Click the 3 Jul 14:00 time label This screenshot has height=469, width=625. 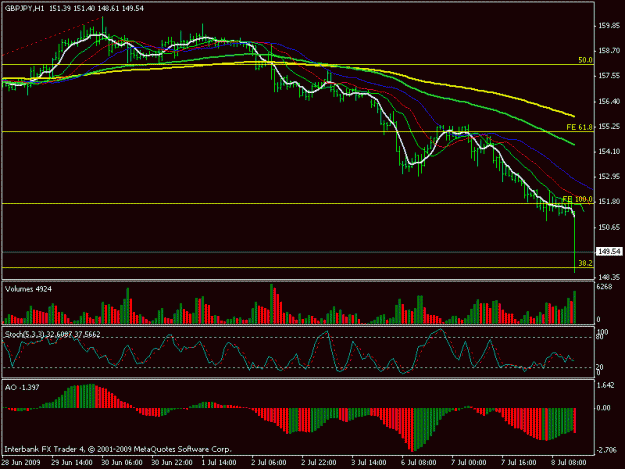369,462
